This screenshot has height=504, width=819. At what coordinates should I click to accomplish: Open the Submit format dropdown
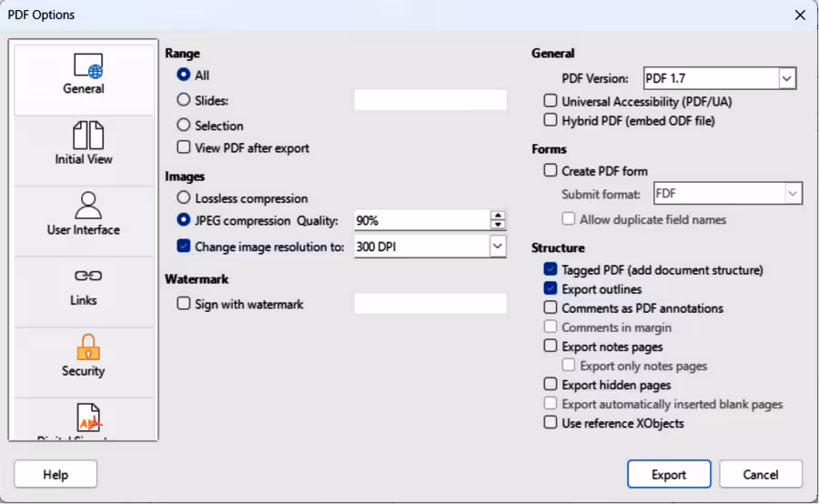[x=728, y=194]
